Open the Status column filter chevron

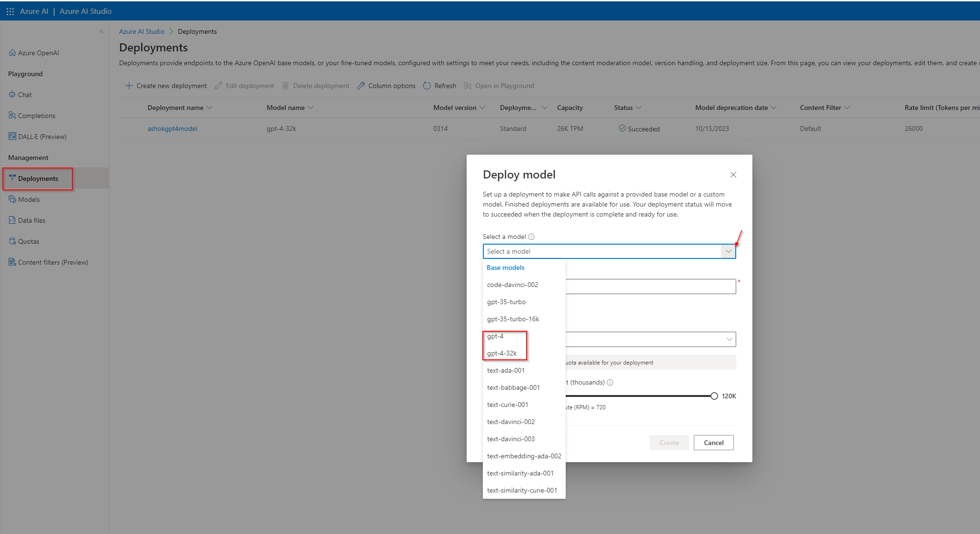pos(639,108)
